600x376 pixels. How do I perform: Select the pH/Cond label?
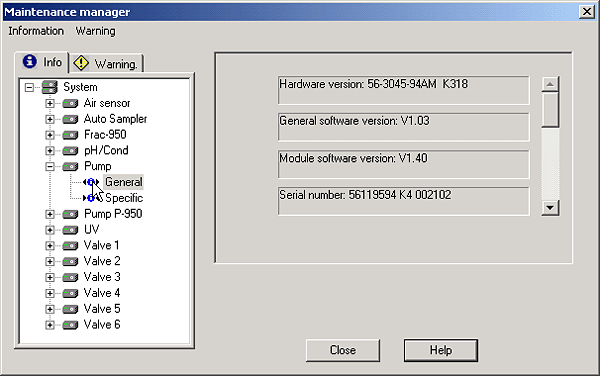pyautogui.click(x=106, y=150)
